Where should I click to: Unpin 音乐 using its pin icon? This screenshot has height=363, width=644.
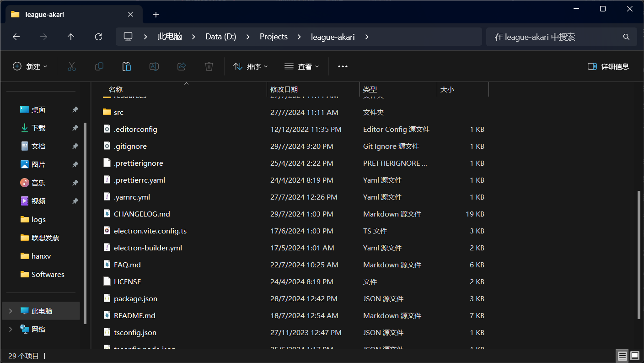[75, 183]
